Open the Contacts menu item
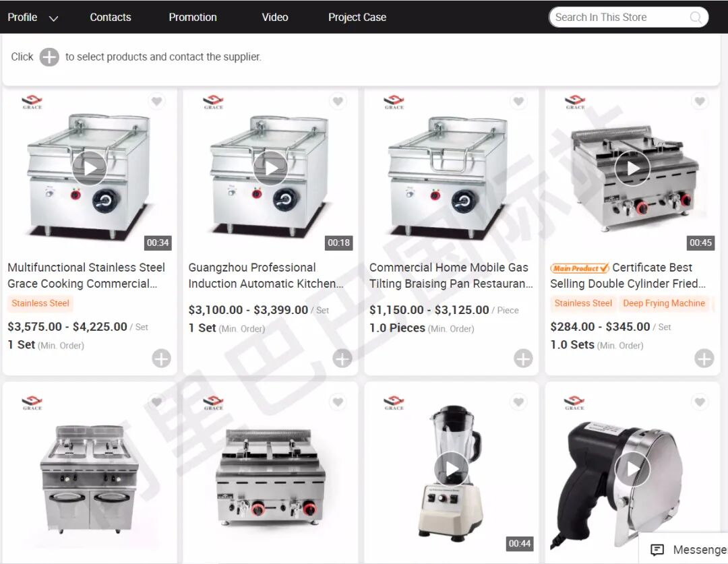 pos(111,17)
